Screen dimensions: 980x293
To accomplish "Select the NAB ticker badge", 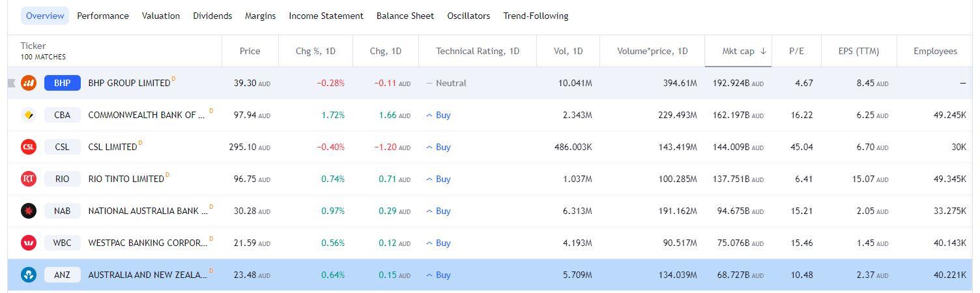I will click(63, 211).
